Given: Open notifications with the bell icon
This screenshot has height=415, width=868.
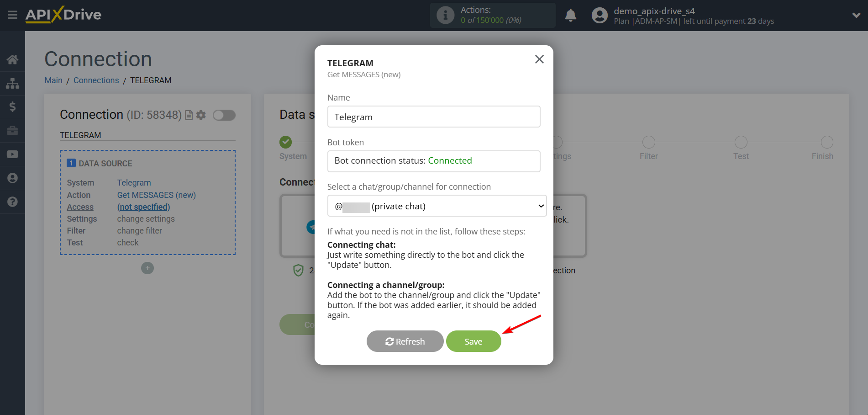Looking at the screenshot, I should (x=571, y=15).
